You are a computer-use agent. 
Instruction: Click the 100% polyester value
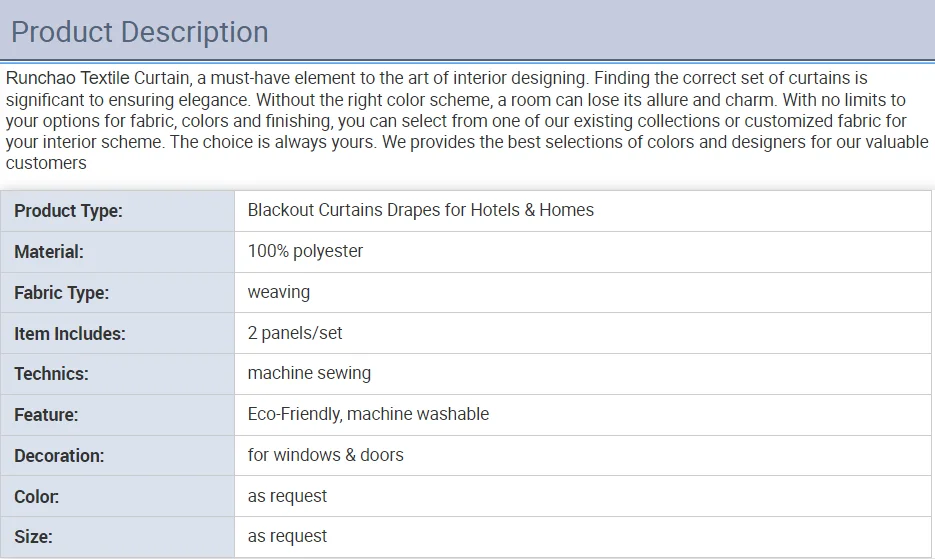[x=305, y=251]
